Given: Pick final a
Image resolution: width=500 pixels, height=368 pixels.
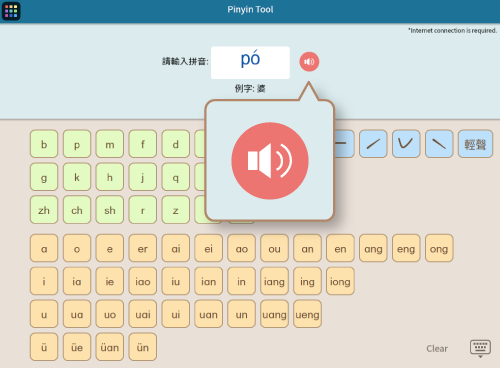Looking at the screenshot, I should [x=44, y=248].
